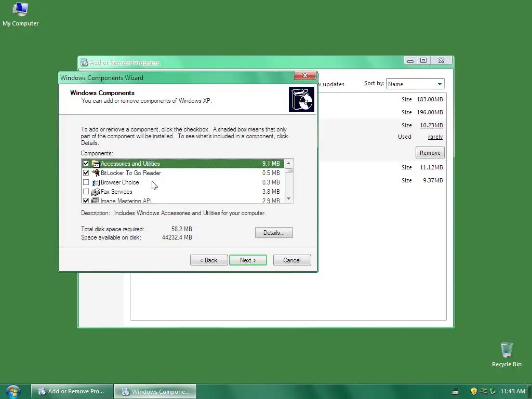The width and height of the screenshot is (532, 399).
Task: Click the network connection tray icon
Action: pyautogui.click(x=483, y=391)
